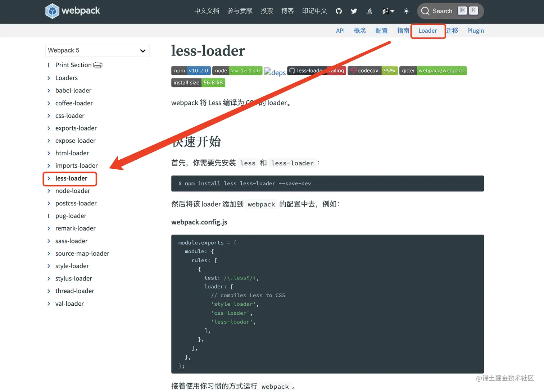This screenshot has height=392, width=544.
Task: Open imports-loader in sidebar
Action: click(x=76, y=166)
